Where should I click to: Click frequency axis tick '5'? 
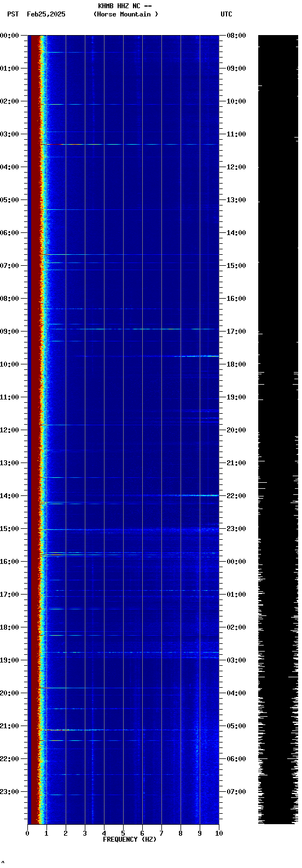(x=123, y=833)
